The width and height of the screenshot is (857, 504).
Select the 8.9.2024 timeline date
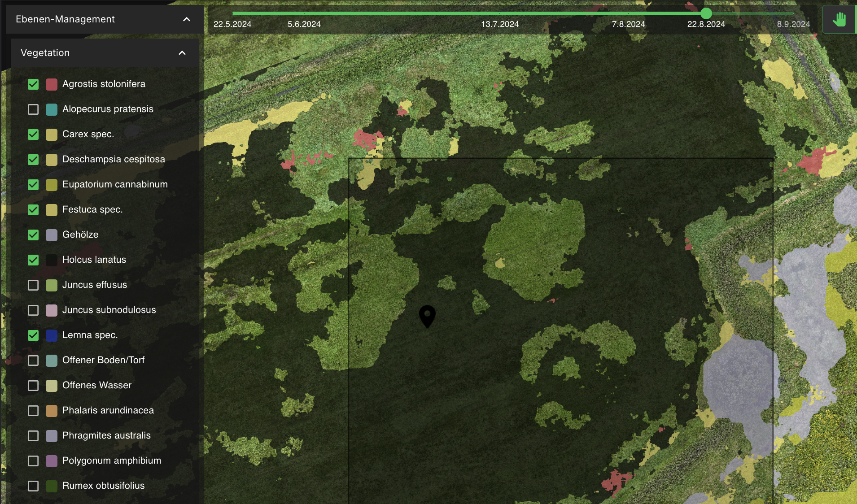(793, 24)
